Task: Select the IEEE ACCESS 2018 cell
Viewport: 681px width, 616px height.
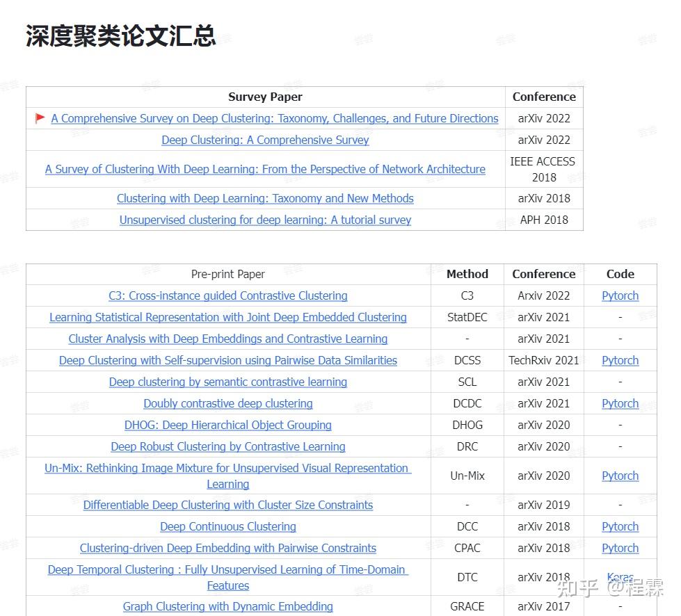Action: [x=544, y=170]
